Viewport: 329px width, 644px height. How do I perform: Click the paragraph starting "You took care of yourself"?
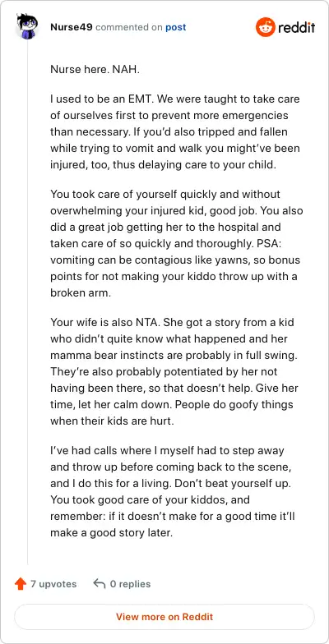point(176,243)
